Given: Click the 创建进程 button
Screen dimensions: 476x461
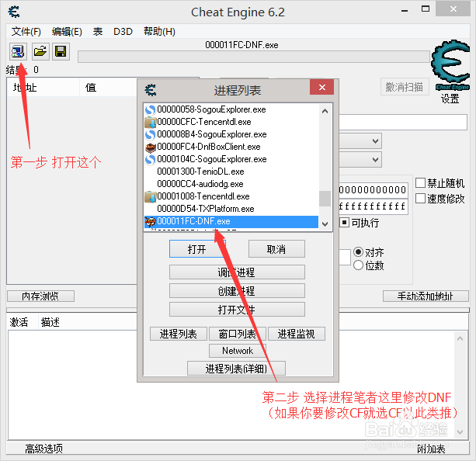Looking at the screenshot, I should 237,291.
